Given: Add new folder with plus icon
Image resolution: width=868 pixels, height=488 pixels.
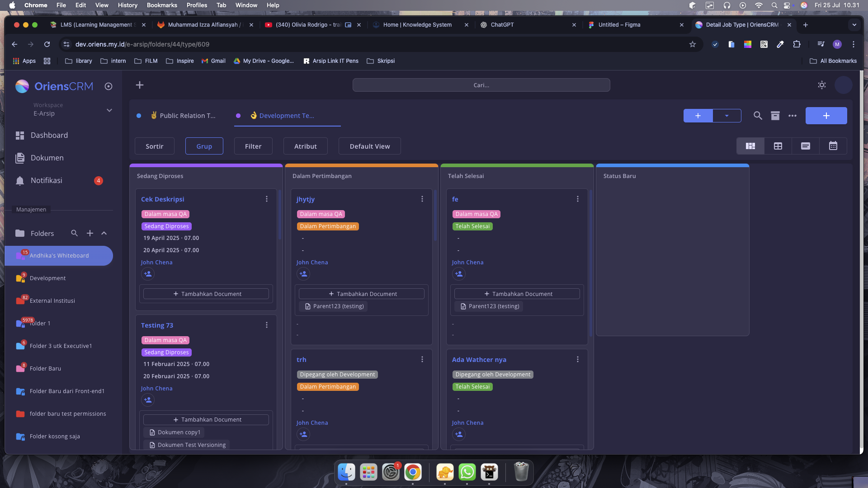Looking at the screenshot, I should pyautogui.click(x=90, y=233).
